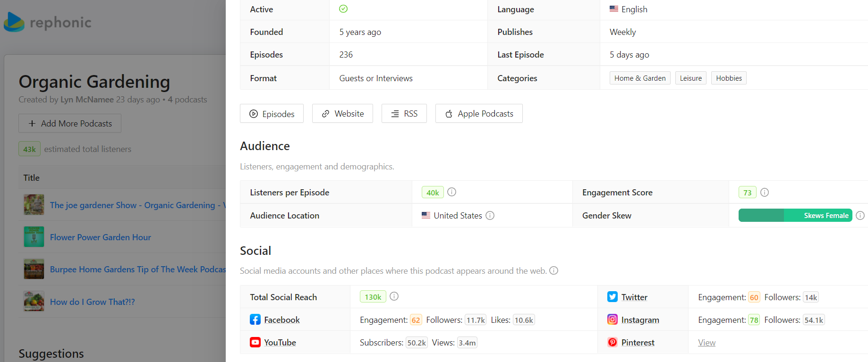Open the Episodes button

click(272, 114)
